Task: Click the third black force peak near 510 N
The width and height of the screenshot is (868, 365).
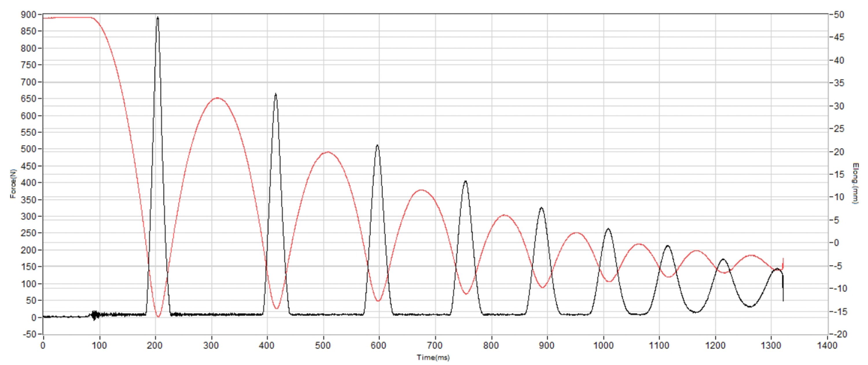Action: click(x=377, y=145)
